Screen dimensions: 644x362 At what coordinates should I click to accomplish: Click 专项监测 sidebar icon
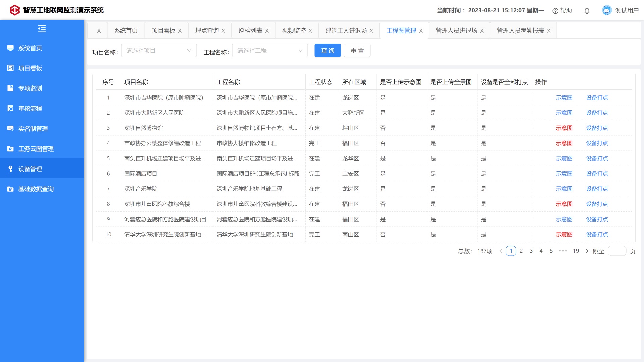10,88
